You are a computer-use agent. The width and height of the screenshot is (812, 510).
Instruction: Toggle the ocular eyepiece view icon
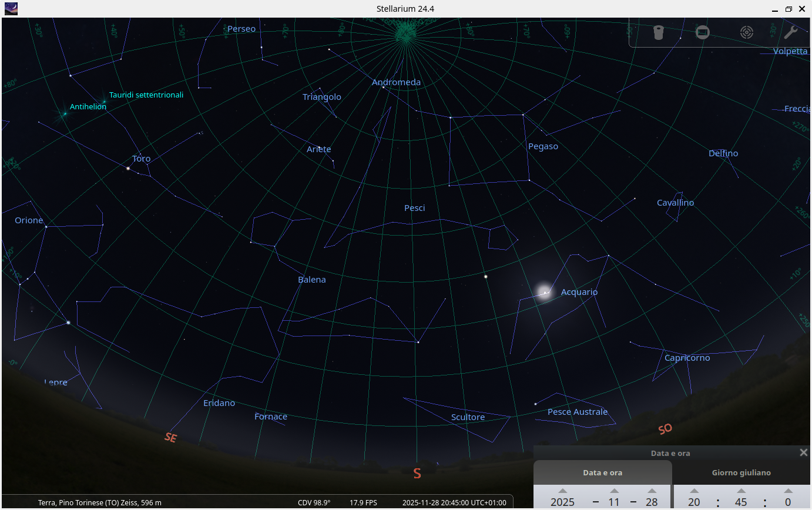point(658,32)
